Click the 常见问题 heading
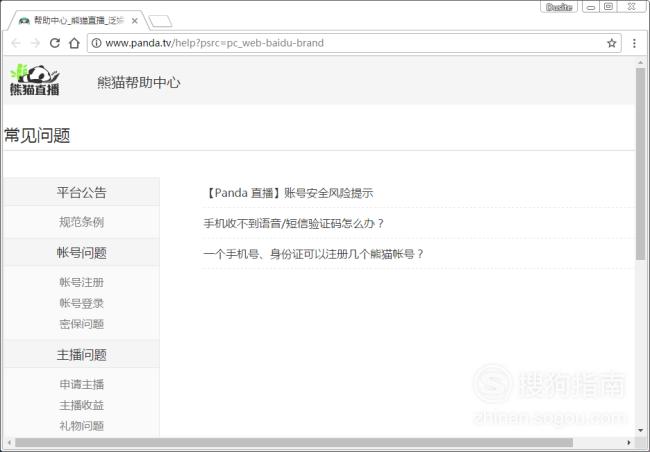 click(x=37, y=136)
